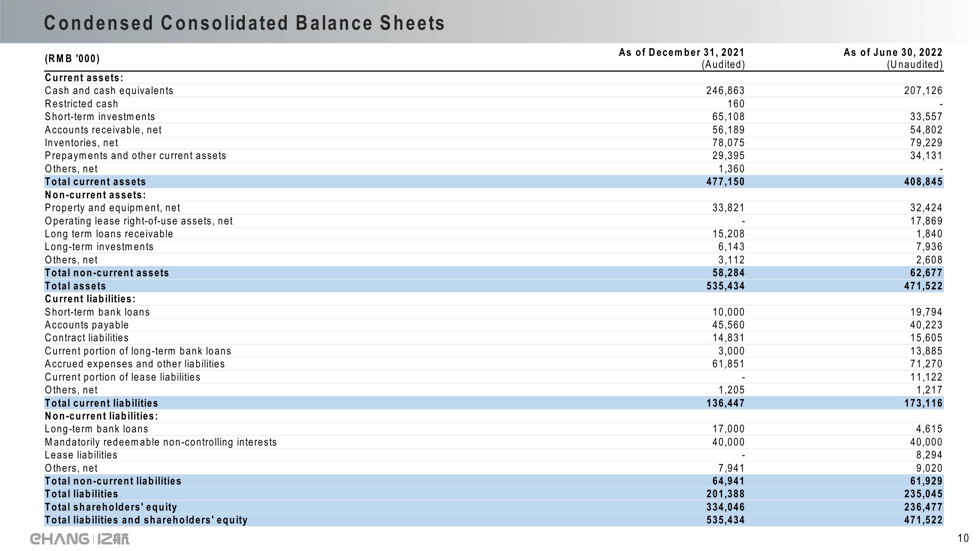Viewport: 980px width, 551px height.
Task: Click total current liabilities value 173,116
Action: [924, 403]
